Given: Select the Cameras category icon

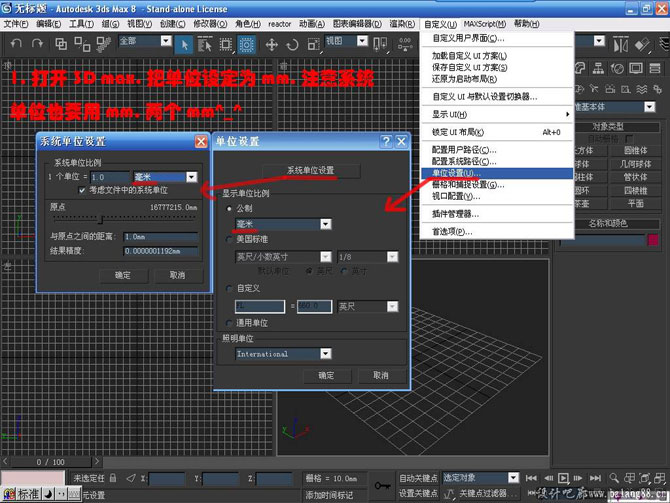Looking at the screenshot, I should [x=610, y=89].
